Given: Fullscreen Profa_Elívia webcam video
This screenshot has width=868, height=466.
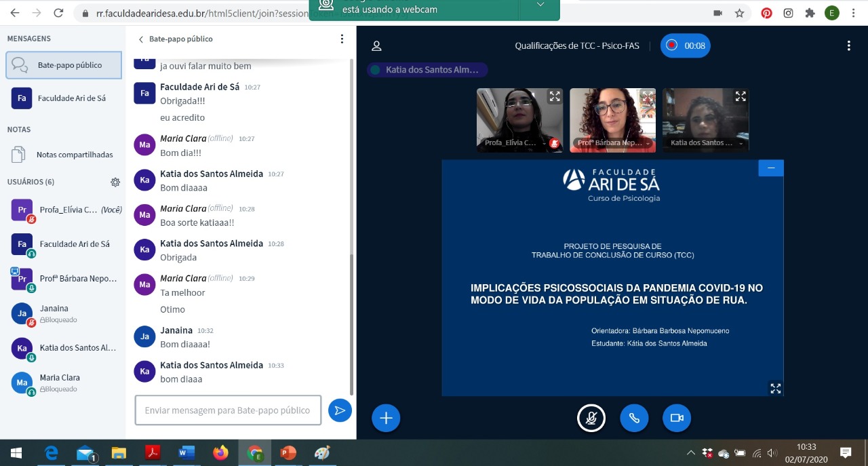Looking at the screenshot, I should (555, 96).
